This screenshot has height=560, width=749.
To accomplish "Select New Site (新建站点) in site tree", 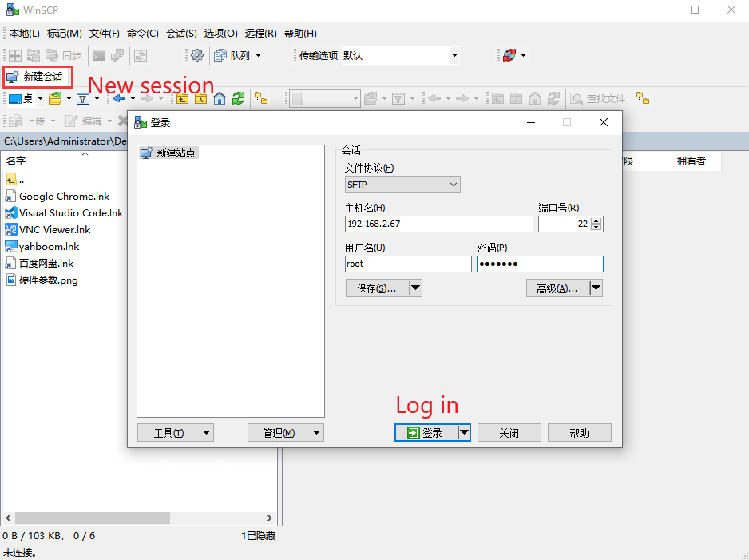I will (175, 153).
